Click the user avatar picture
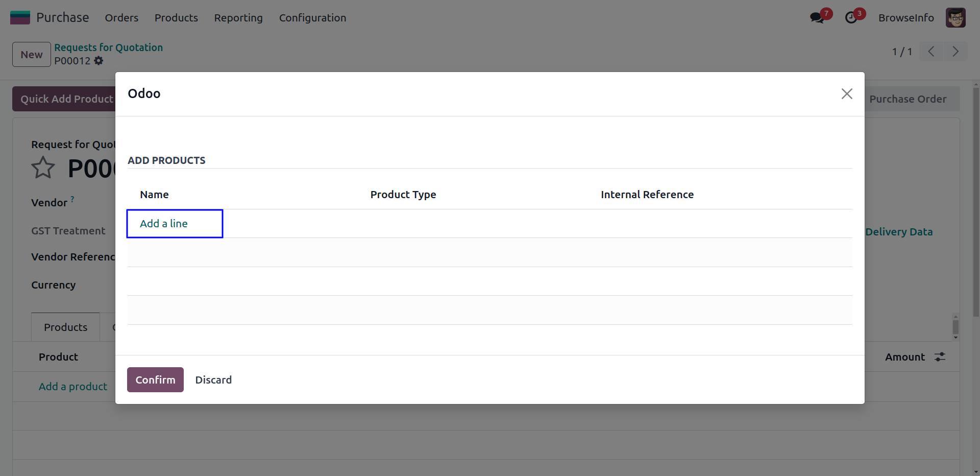Image resolution: width=980 pixels, height=476 pixels. click(x=955, y=18)
